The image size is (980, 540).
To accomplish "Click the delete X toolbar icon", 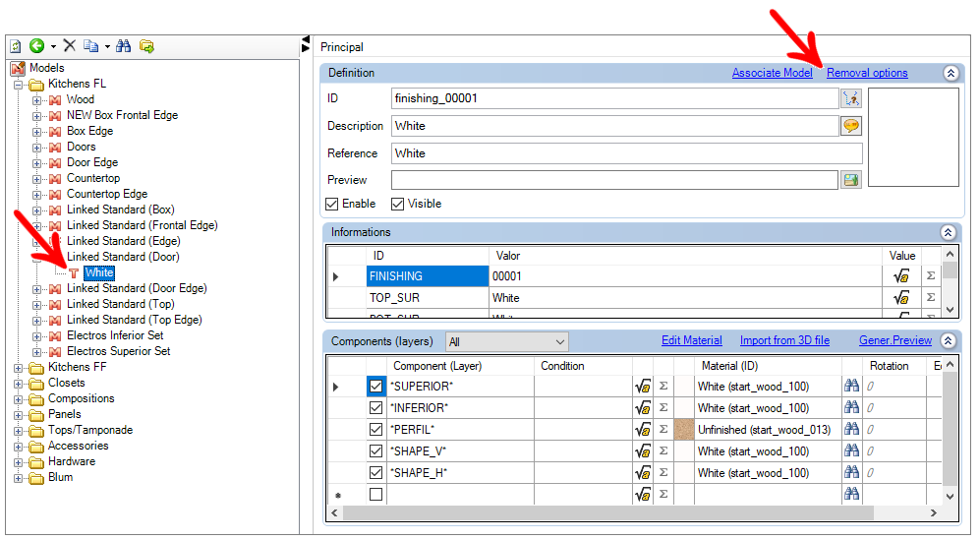I will (70, 45).
